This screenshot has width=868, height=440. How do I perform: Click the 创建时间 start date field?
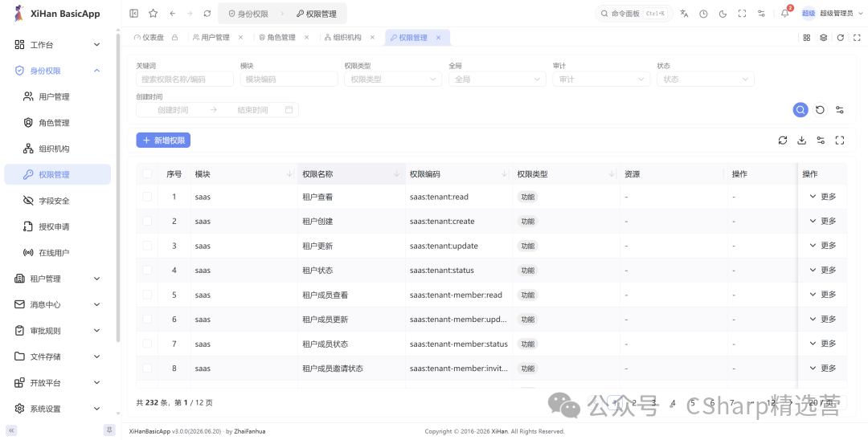[173, 110]
